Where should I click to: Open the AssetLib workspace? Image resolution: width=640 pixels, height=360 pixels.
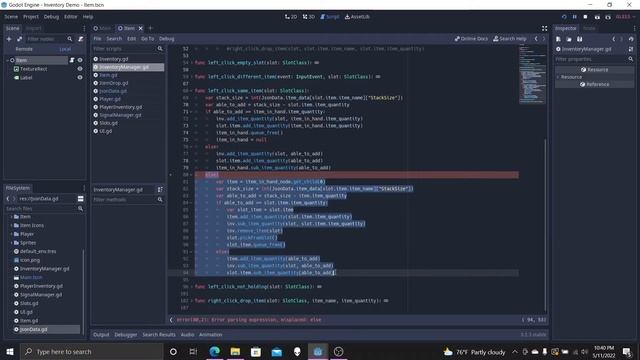pos(357,17)
